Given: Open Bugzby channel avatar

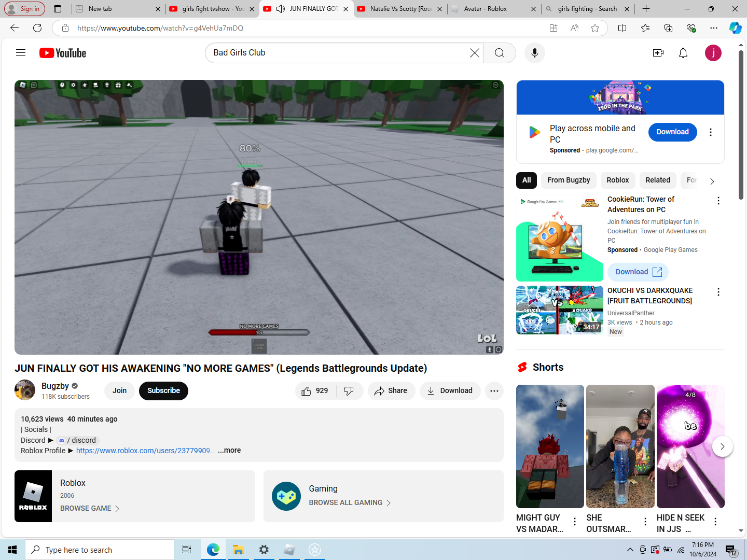Looking at the screenshot, I should [25, 390].
